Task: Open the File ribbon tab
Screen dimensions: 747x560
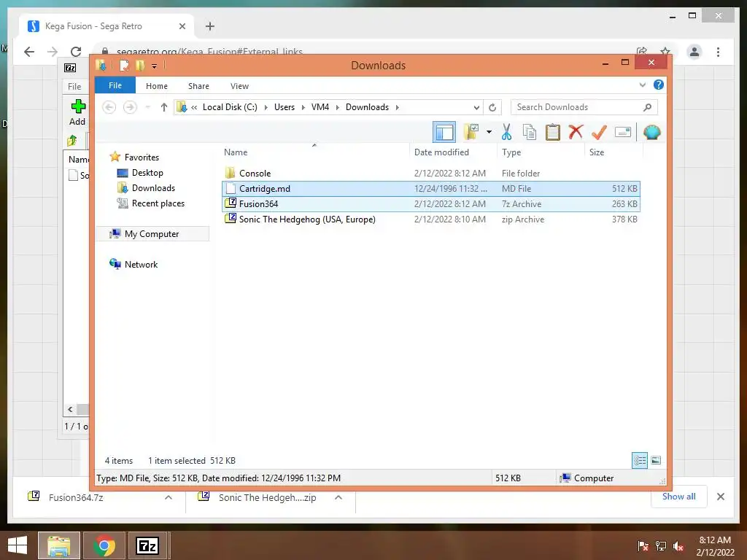Action: 115,85
